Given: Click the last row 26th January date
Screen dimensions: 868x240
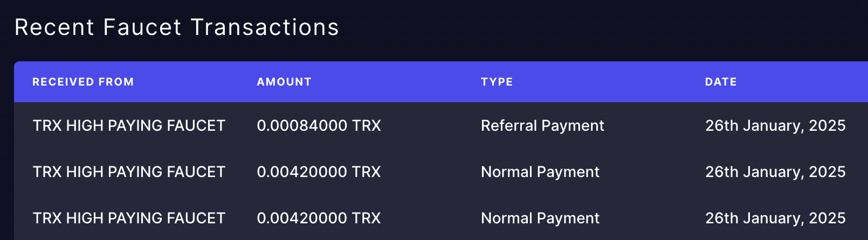Looking at the screenshot, I should [x=775, y=218].
